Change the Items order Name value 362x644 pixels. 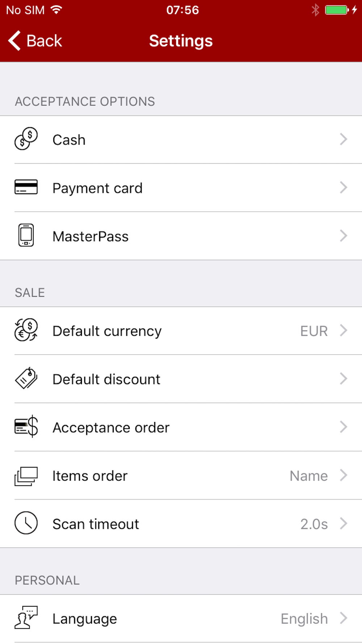click(x=309, y=476)
